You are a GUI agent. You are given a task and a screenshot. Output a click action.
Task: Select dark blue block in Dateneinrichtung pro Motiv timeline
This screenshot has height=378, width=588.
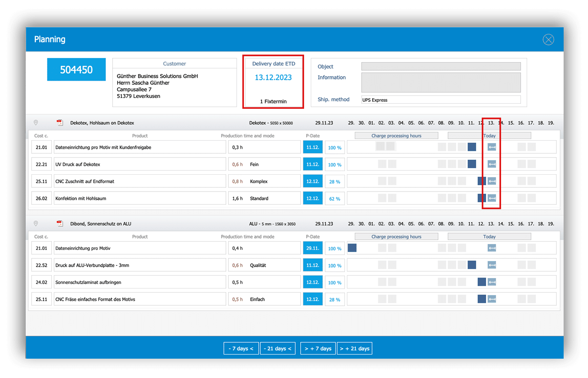coord(352,248)
